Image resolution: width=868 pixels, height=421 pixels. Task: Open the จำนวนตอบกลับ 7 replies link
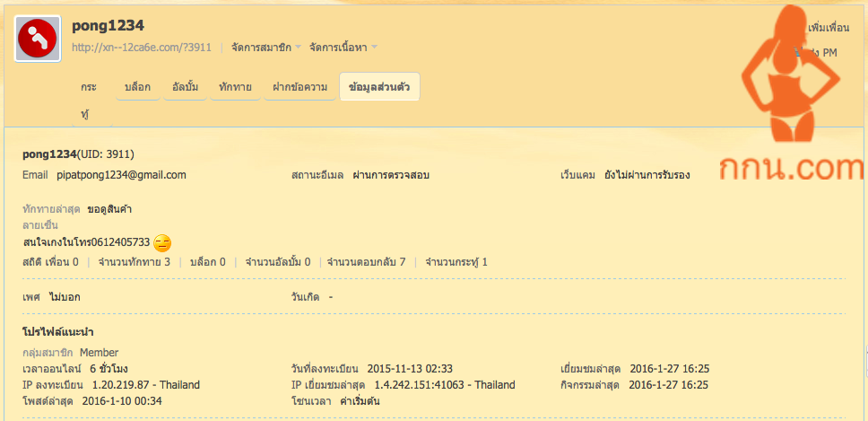click(x=367, y=261)
